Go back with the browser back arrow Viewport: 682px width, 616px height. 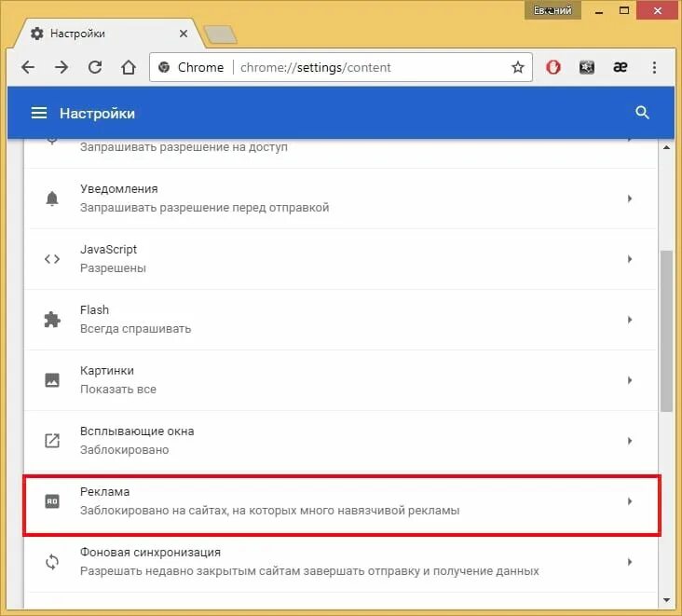point(28,67)
